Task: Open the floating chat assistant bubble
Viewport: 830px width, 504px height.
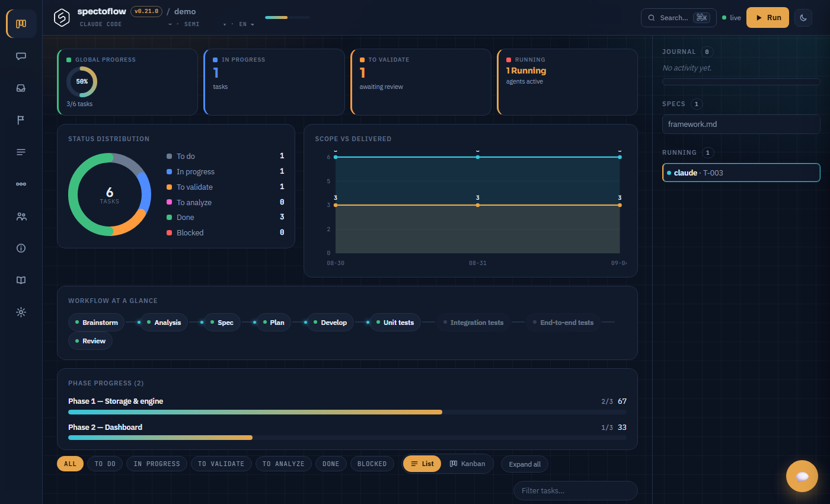Action: click(x=802, y=476)
